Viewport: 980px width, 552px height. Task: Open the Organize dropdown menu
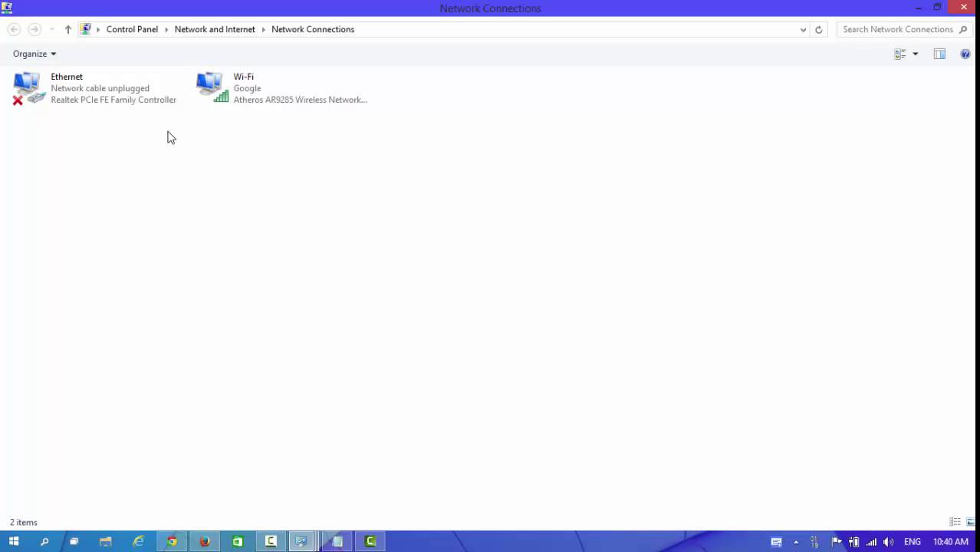coord(35,54)
